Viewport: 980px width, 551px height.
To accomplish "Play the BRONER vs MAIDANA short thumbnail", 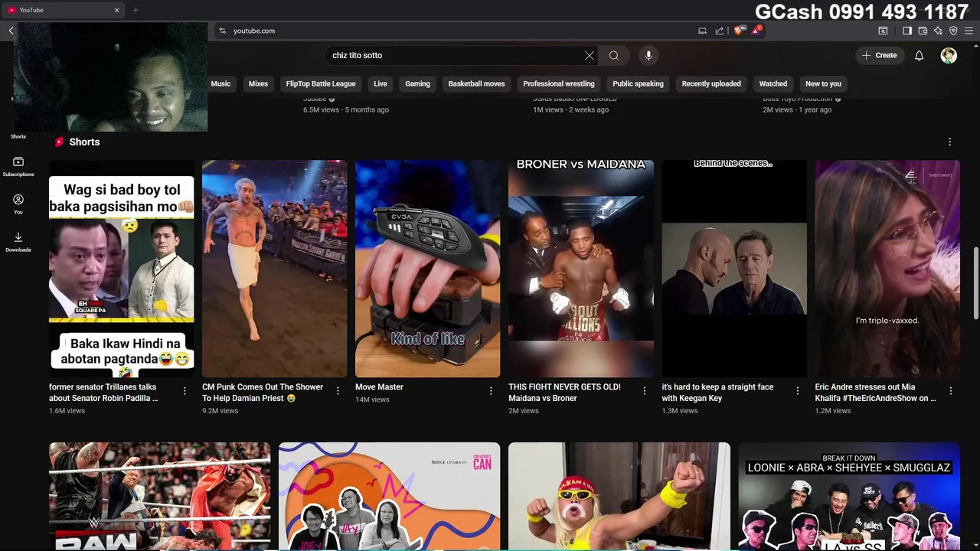I will [x=580, y=269].
